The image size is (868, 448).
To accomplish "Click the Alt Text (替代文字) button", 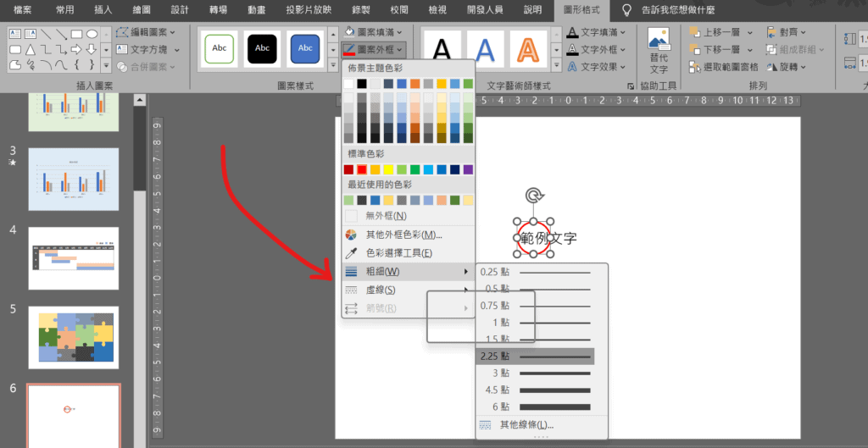I will click(659, 50).
